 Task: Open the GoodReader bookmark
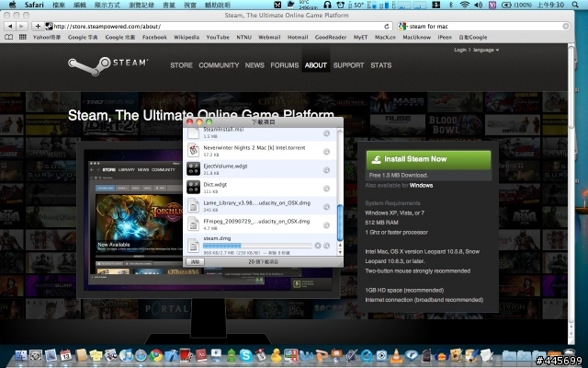tap(331, 37)
